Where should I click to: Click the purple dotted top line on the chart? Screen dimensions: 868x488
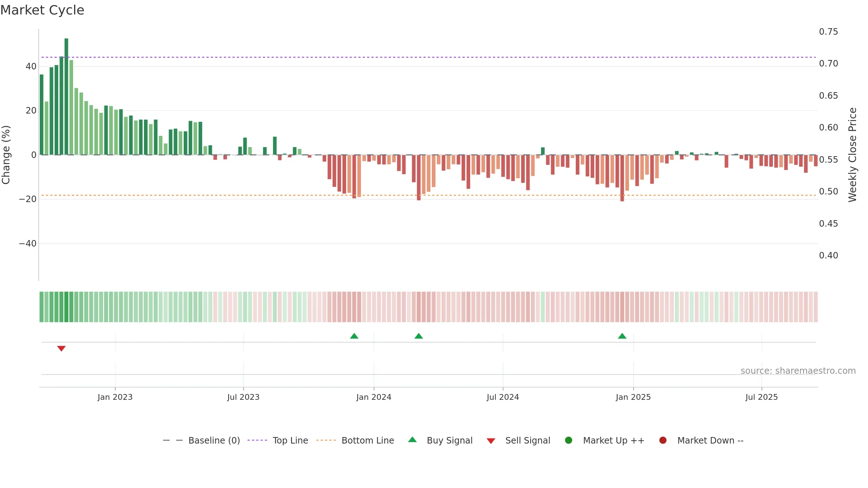[429, 57]
